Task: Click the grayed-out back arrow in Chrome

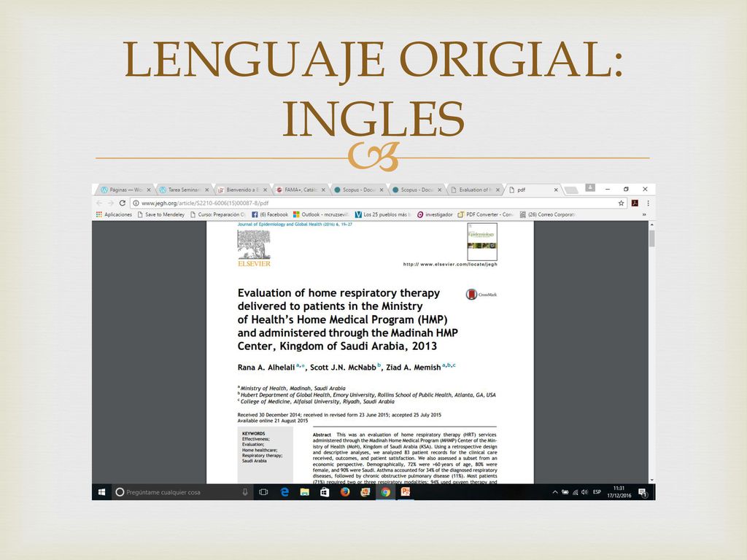Action: click(x=99, y=203)
